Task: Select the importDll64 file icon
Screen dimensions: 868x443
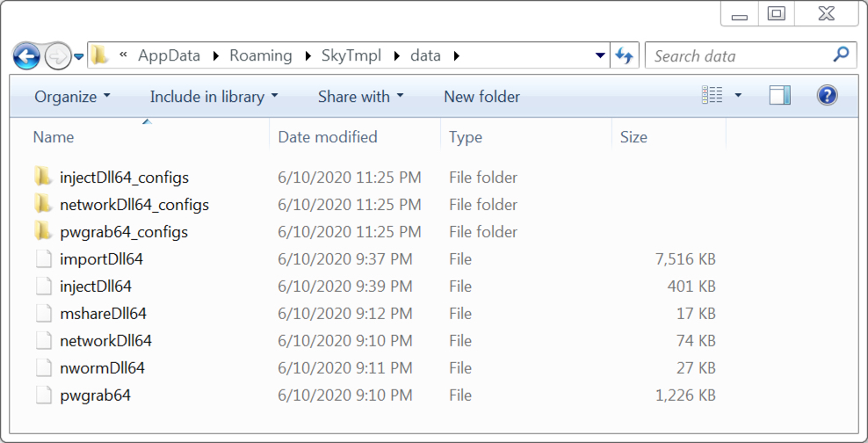Action: pyautogui.click(x=43, y=258)
